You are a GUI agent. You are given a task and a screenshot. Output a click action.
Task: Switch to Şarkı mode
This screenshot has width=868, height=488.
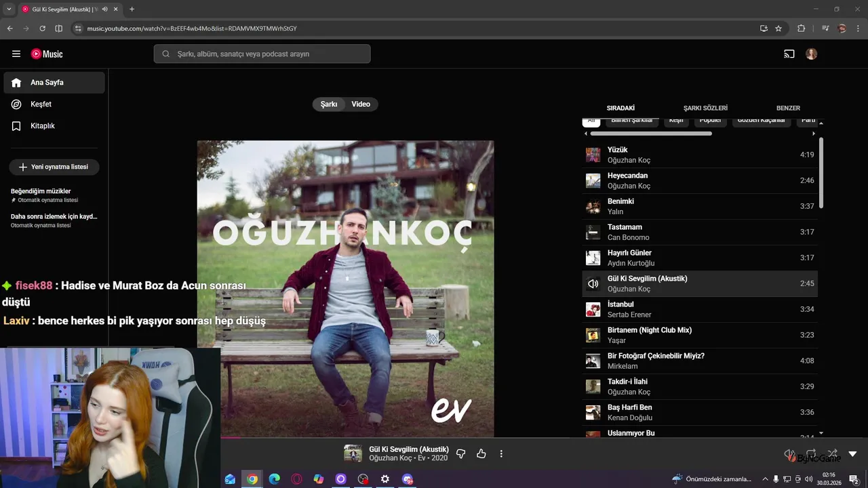point(329,104)
